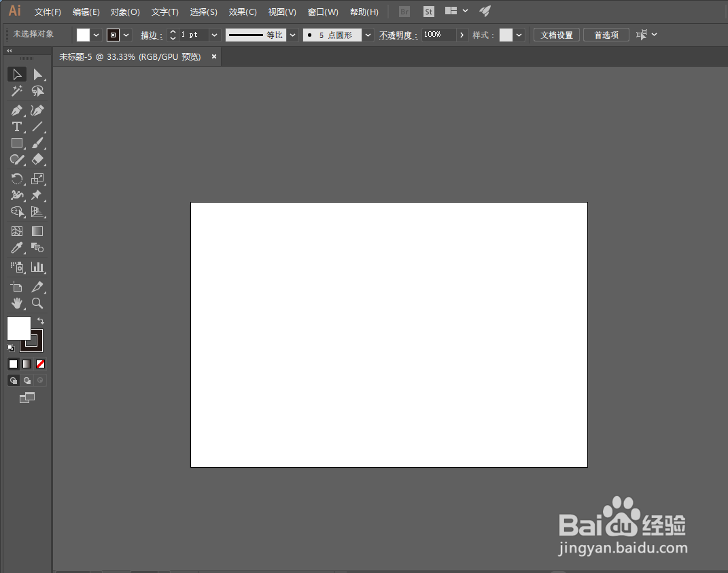
Task: Select the Magic Wand tool
Action: click(17, 91)
